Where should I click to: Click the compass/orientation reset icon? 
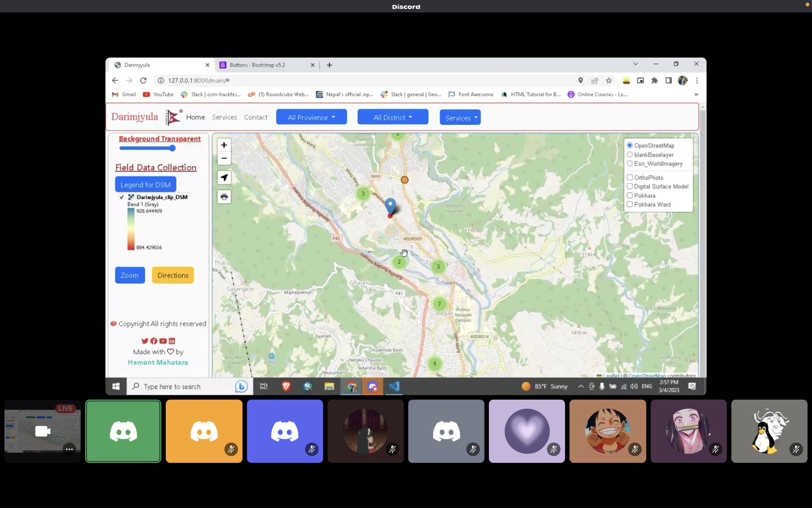click(x=224, y=177)
